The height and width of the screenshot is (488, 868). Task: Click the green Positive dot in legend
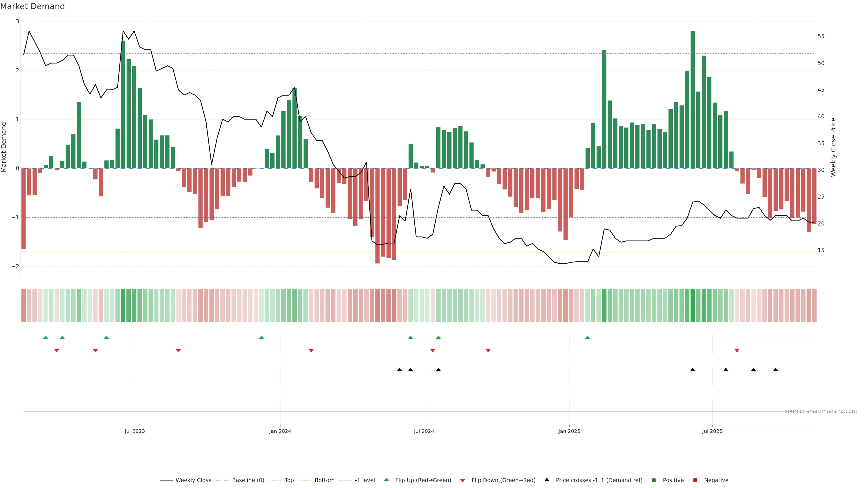point(654,480)
